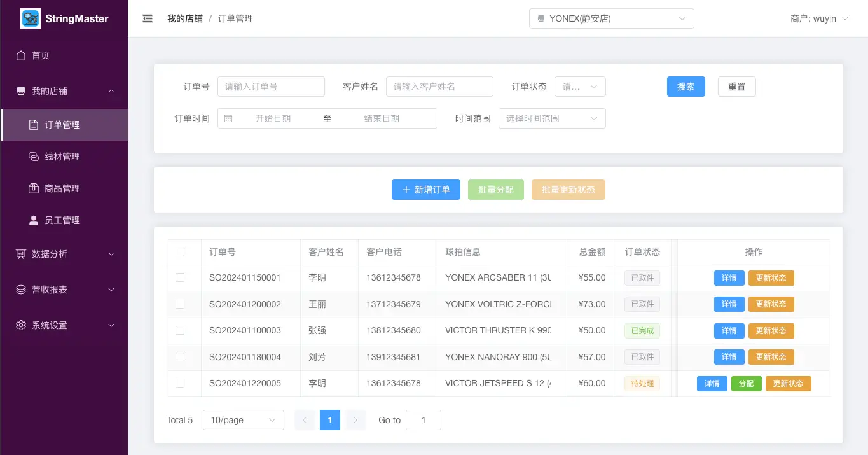Screen dimensions: 868x455
Task: Click the green 分配 button for last order
Action: click(746, 384)
